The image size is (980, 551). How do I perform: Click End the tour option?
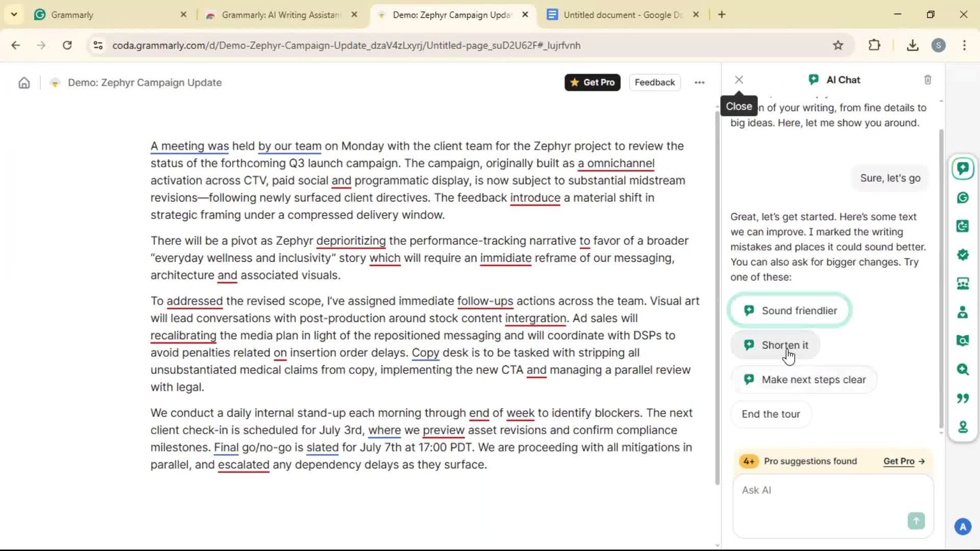click(771, 414)
